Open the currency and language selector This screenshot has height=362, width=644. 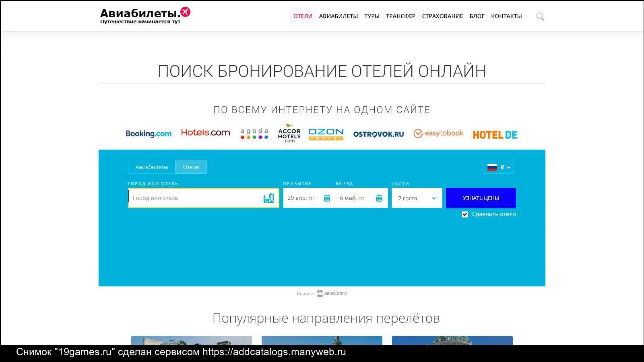498,167
